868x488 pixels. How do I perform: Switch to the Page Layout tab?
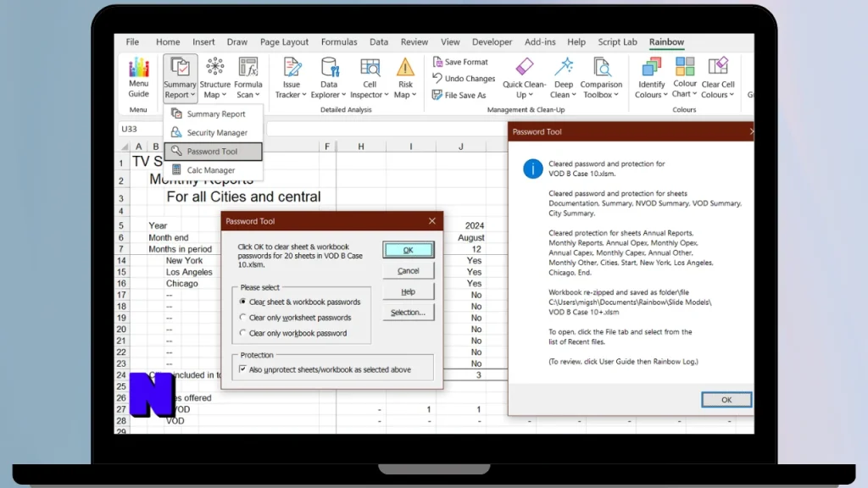click(284, 42)
